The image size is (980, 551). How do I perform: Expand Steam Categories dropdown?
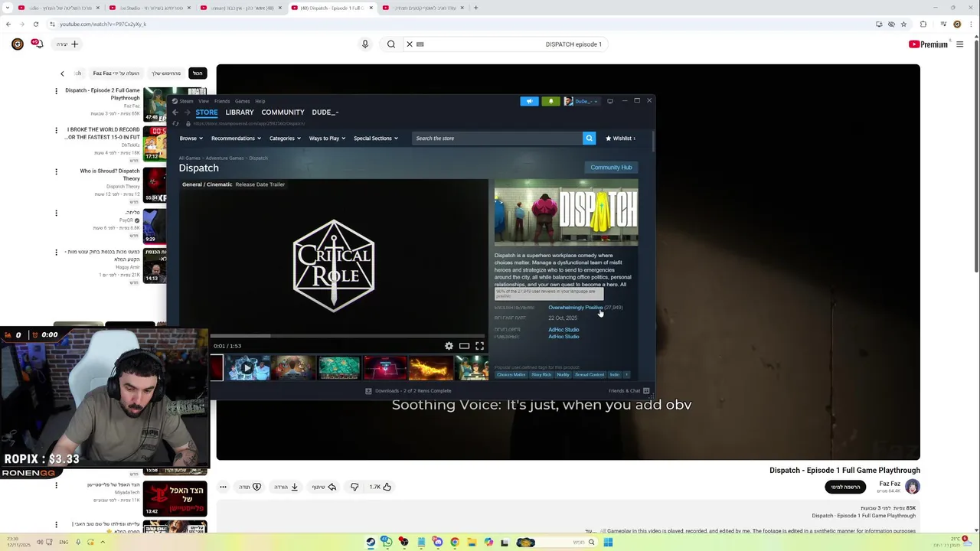point(286,139)
